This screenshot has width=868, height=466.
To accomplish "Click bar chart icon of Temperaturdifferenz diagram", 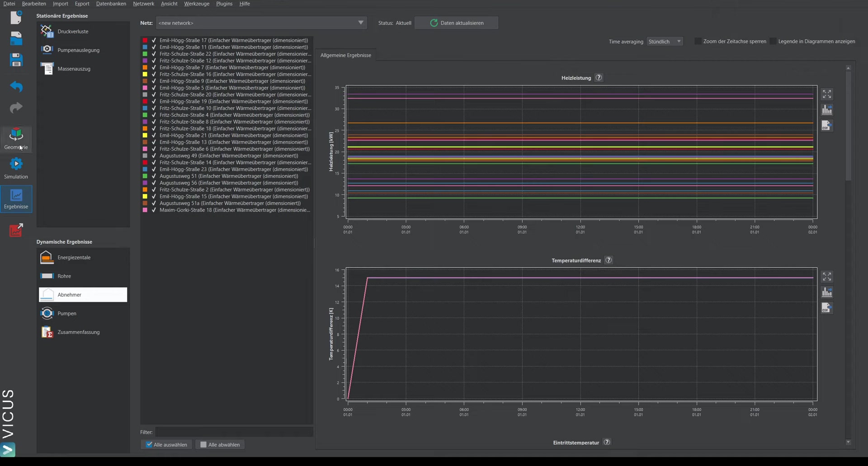I will [827, 292].
